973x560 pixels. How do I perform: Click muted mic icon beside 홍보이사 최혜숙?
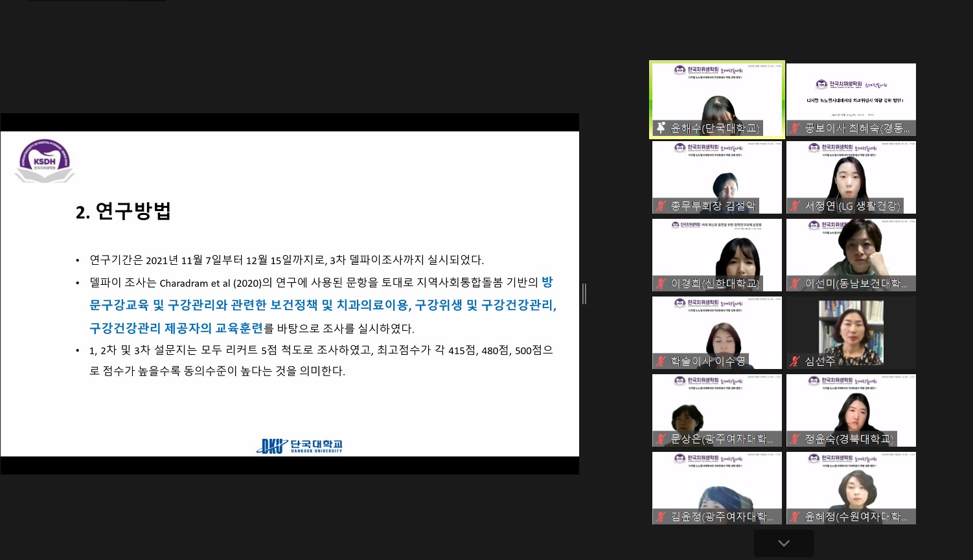tap(795, 128)
